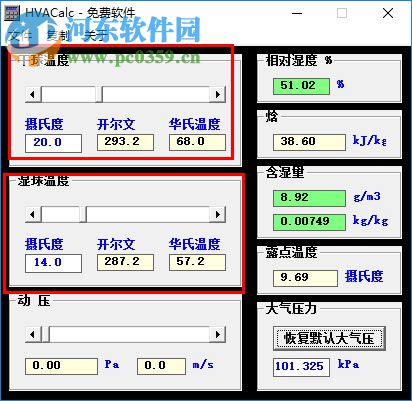Minimize the HVACalc window

point(297,13)
